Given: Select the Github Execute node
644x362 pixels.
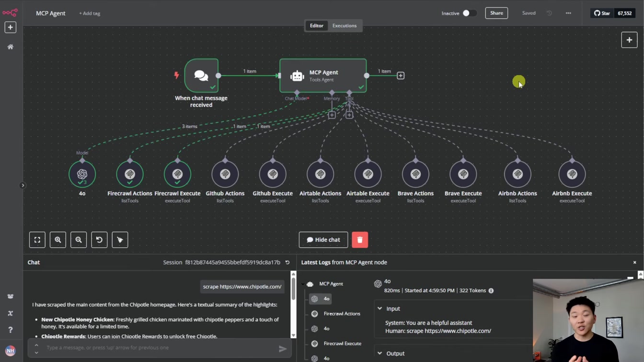Looking at the screenshot, I should (273, 174).
